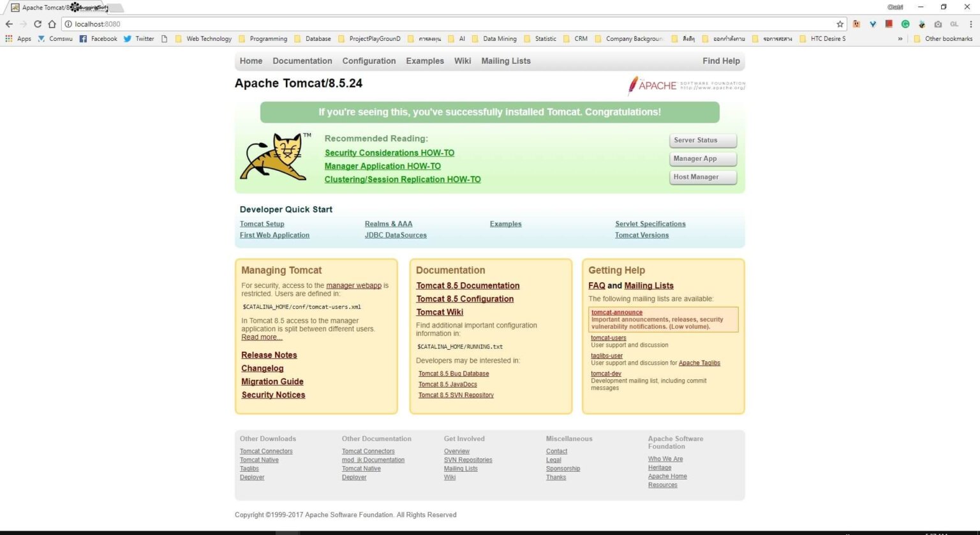Click the Twitter bookmark icon
Viewport: 980px width, 535px height.
click(x=128, y=38)
